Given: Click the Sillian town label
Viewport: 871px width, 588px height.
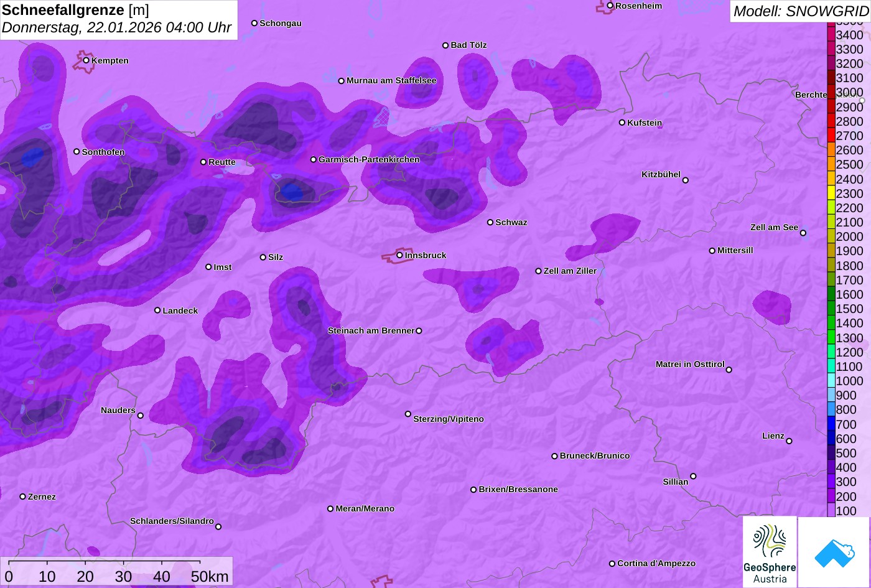Looking at the screenshot, I should click(676, 482).
